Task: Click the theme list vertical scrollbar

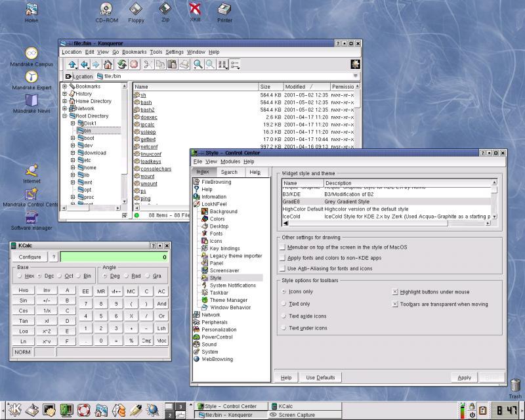Action: [494, 200]
